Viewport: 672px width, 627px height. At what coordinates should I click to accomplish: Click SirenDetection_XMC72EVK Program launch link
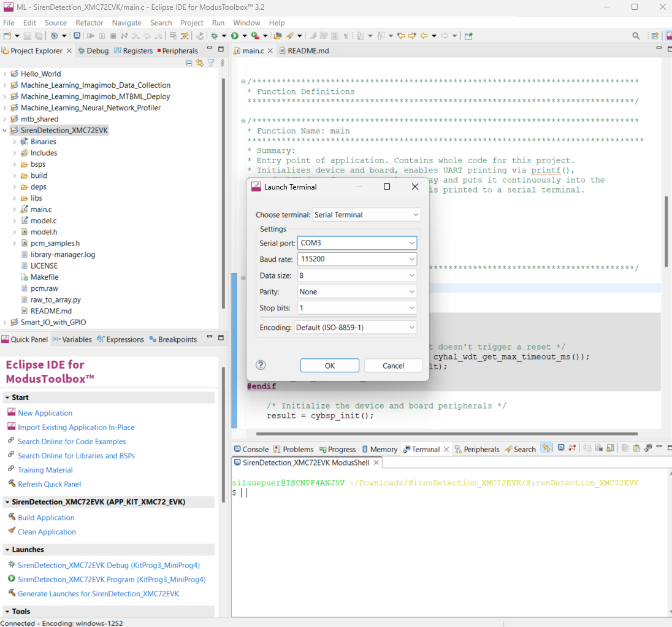112,579
